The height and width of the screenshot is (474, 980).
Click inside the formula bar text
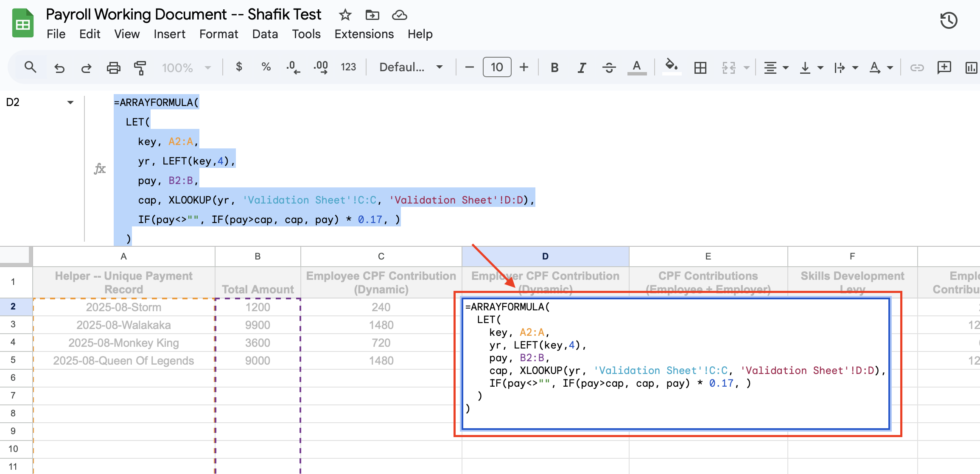(x=324, y=170)
